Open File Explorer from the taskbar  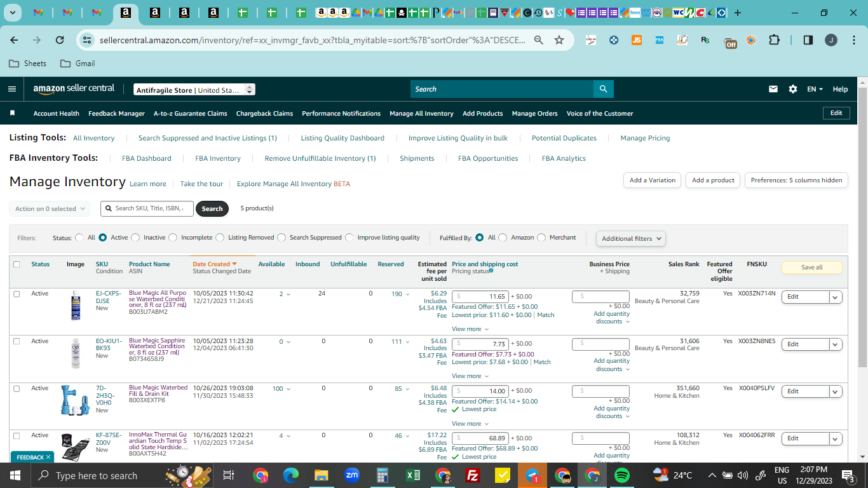[322, 475]
